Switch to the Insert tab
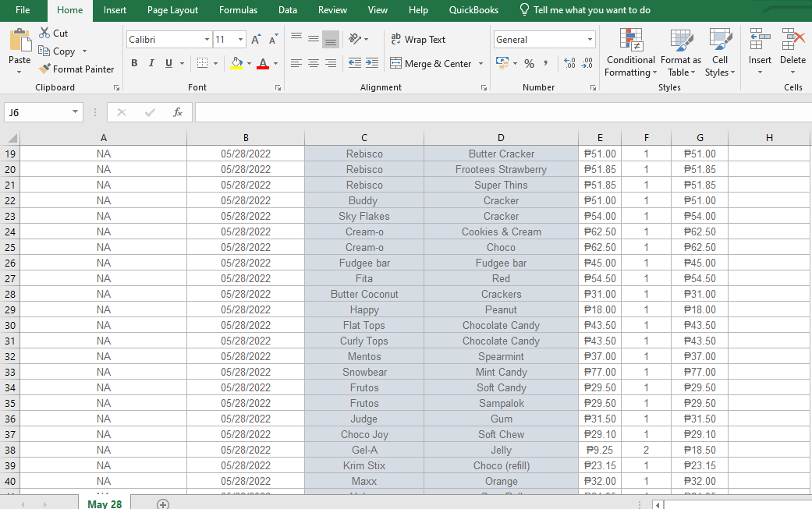Viewport: 812px width, 509px height. click(115, 10)
